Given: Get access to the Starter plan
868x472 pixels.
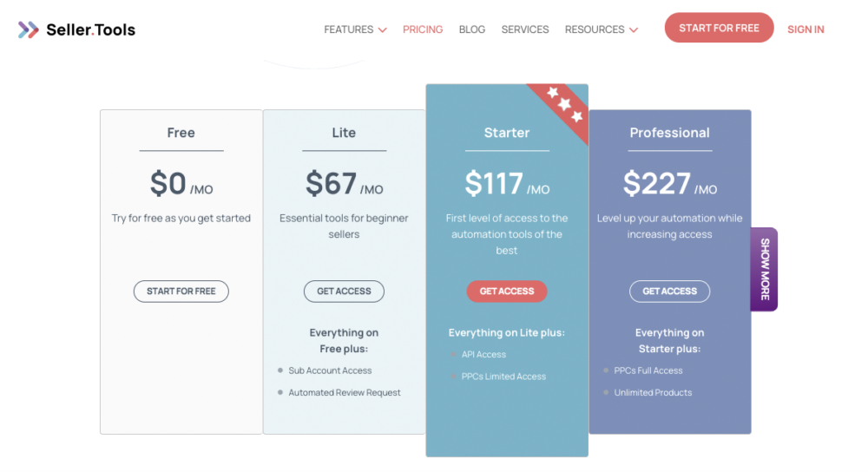Looking at the screenshot, I should coord(507,291).
